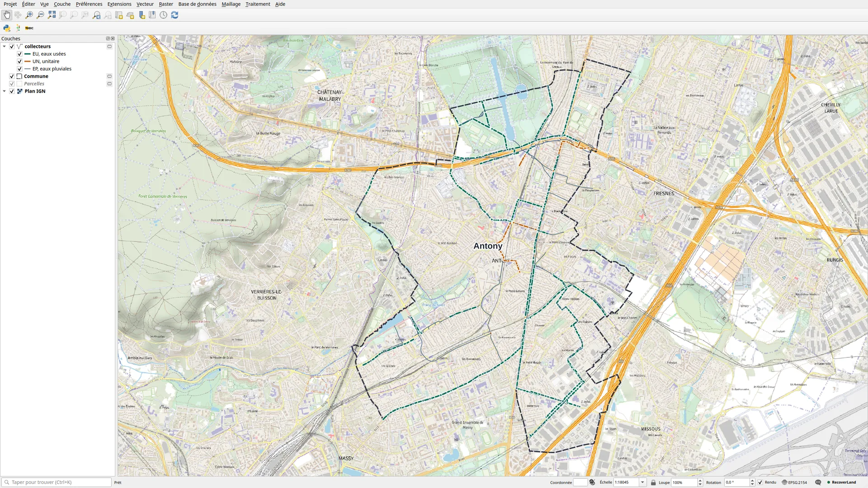Toggle EP, eaux pluviales category visibility

(x=19, y=69)
